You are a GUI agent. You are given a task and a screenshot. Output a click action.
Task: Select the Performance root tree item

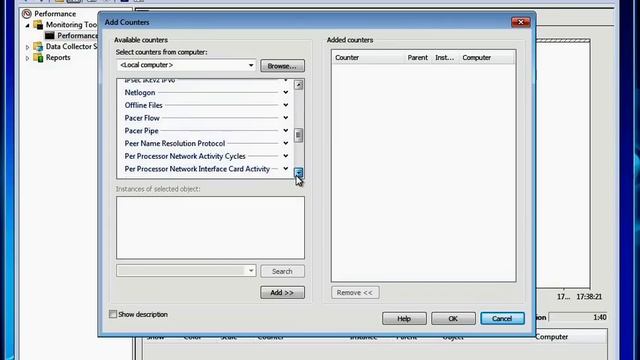pyautogui.click(x=55, y=13)
